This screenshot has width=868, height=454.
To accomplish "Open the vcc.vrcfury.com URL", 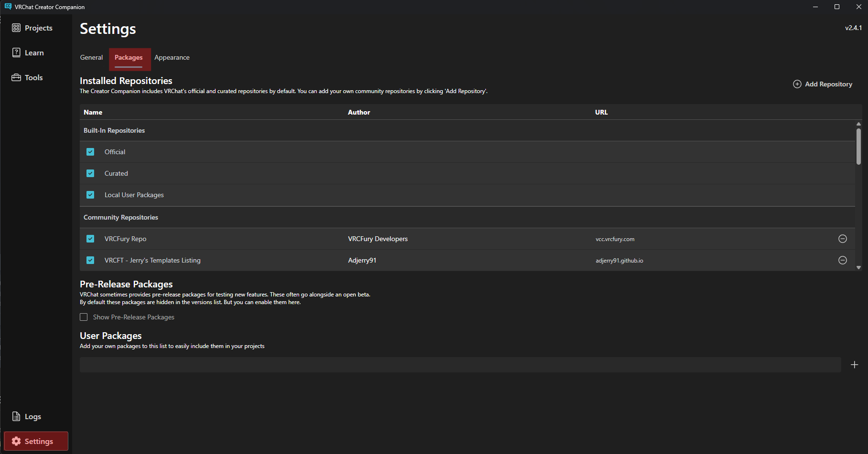I will tap(615, 239).
